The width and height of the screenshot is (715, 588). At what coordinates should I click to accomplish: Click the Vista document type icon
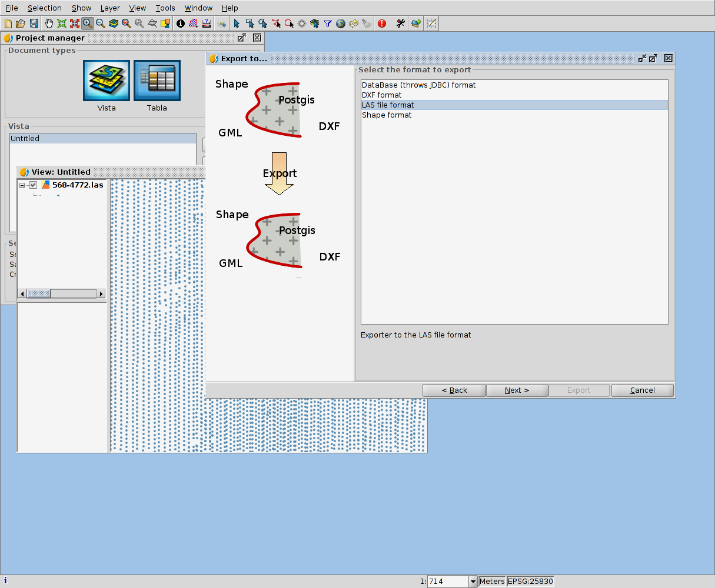point(107,81)
